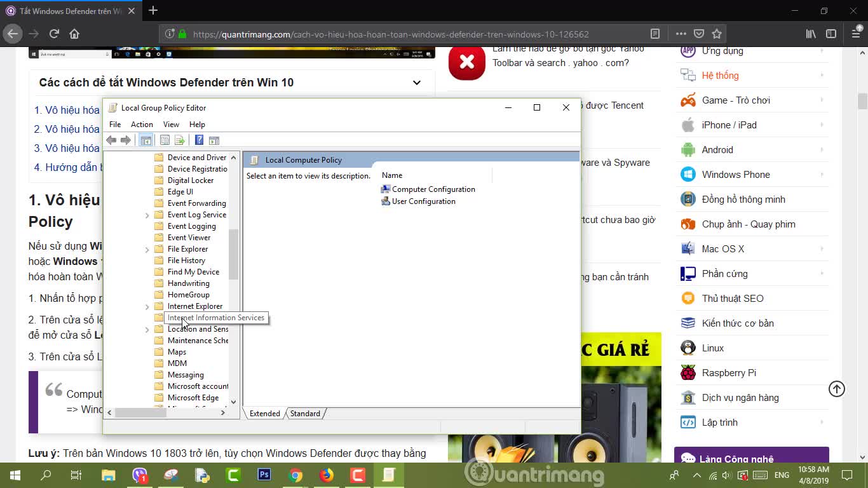Click the Firefox back navigation button

(x=13, y=34)
